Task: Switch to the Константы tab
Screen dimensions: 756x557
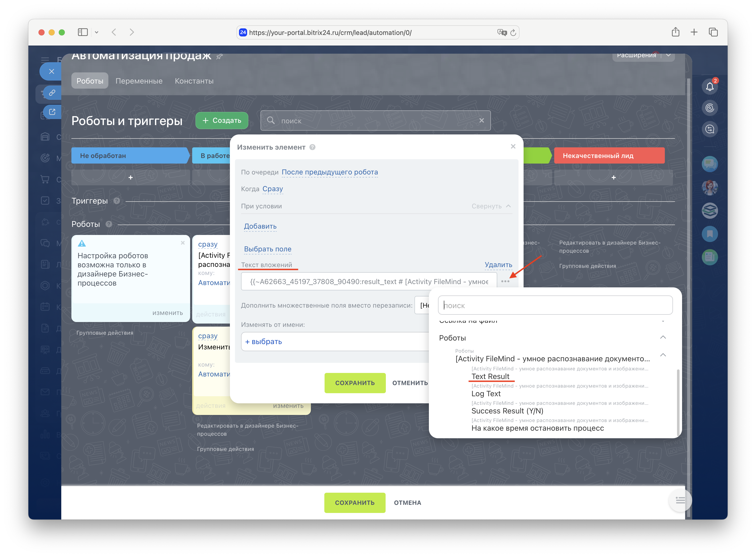Action: tap(194, 81)
